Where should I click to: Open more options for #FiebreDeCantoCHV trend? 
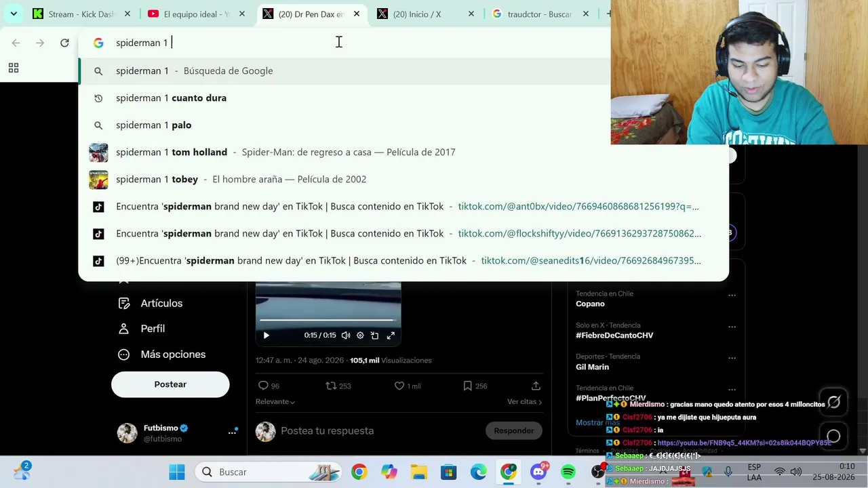click(x=732, y=327)
